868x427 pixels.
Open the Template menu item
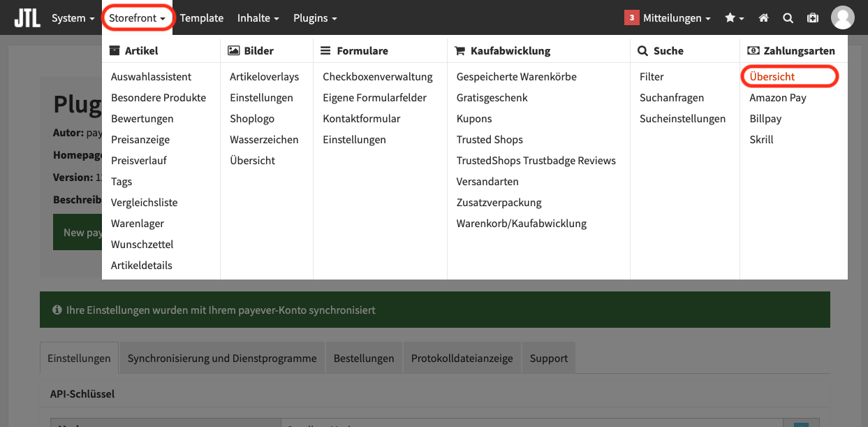[202, 18]
